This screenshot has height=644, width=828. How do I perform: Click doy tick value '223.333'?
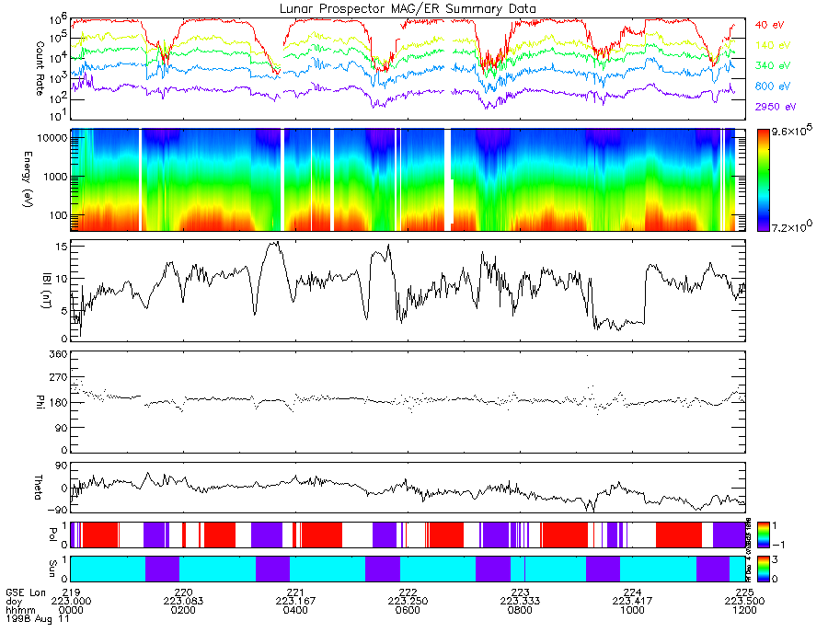coord(520,602)
